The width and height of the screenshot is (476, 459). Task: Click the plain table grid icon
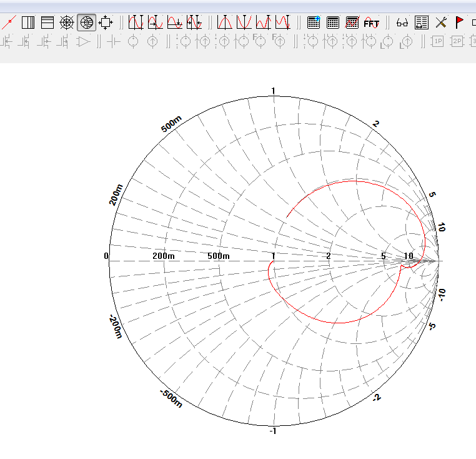(x=333, y=23)
